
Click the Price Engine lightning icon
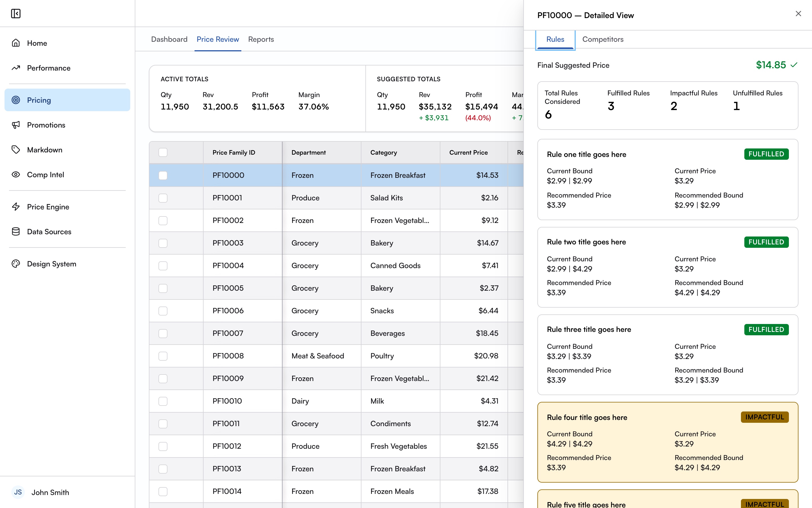(x=16, y=207)
